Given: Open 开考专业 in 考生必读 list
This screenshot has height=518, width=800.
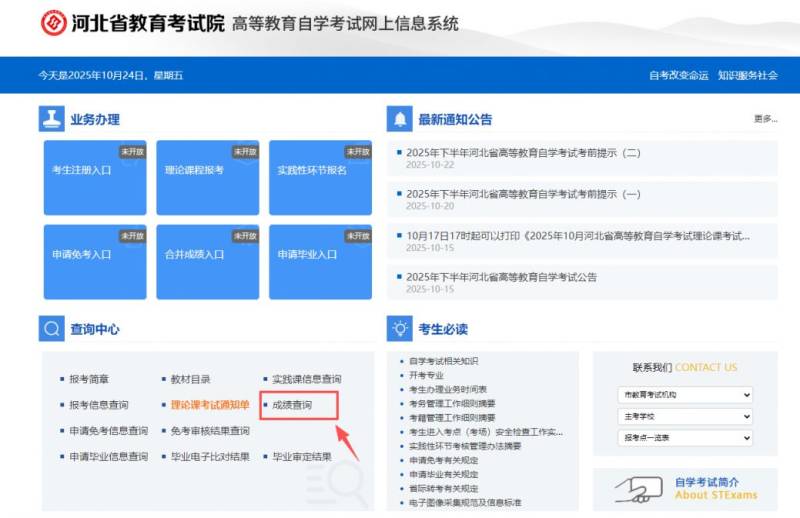Looking at the screenshot, I should 431,375.
